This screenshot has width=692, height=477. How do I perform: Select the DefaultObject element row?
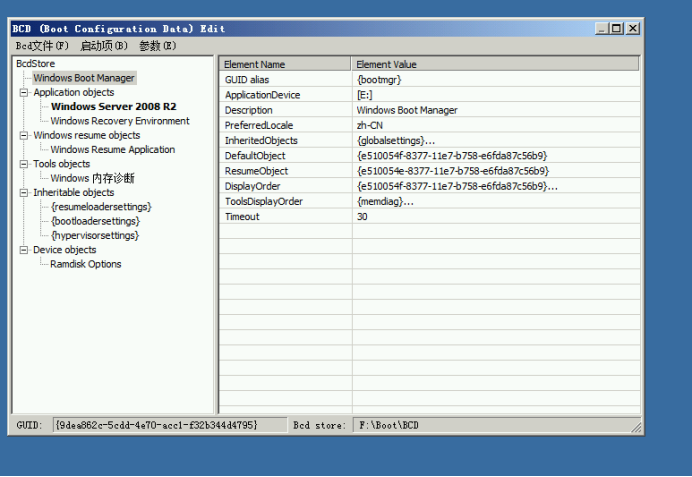[255, 155]
